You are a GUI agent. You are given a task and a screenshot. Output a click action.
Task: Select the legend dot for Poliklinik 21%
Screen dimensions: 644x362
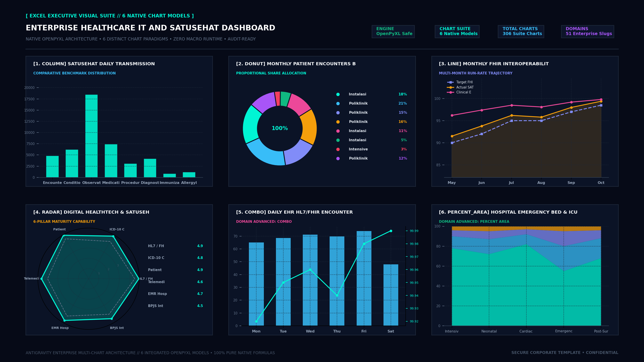338,103
